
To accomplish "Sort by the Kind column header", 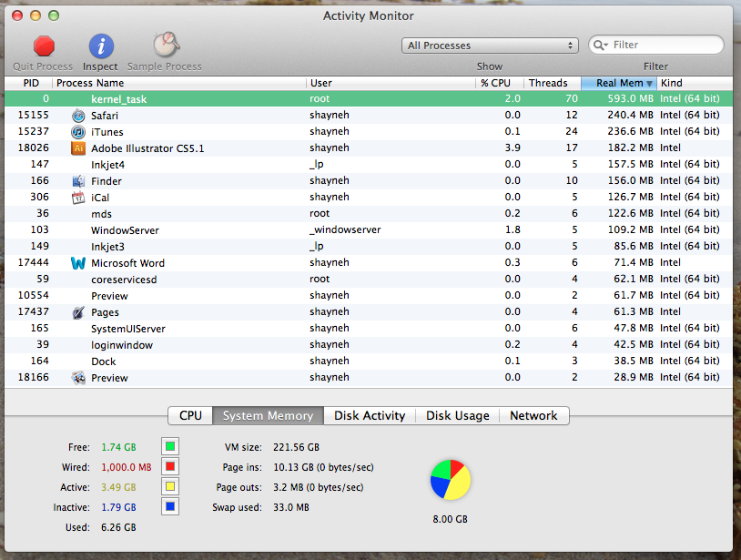I will [x=695, y=83].
